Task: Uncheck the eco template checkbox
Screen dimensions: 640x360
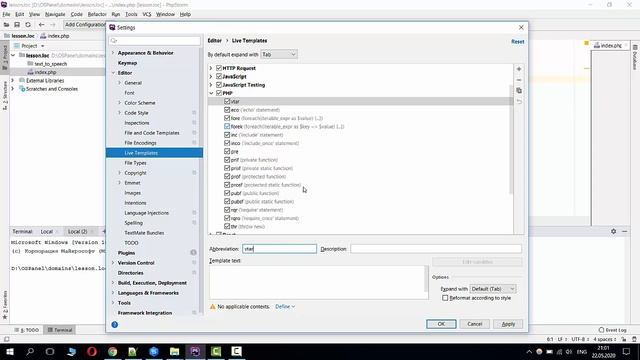Action: (x=227, y=110)
